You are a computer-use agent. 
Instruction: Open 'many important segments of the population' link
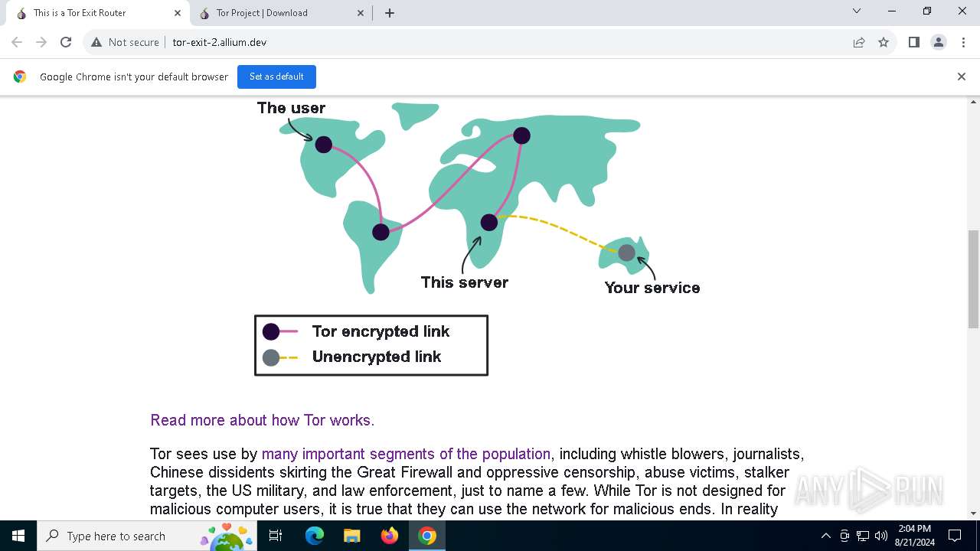tap(406, 454)
